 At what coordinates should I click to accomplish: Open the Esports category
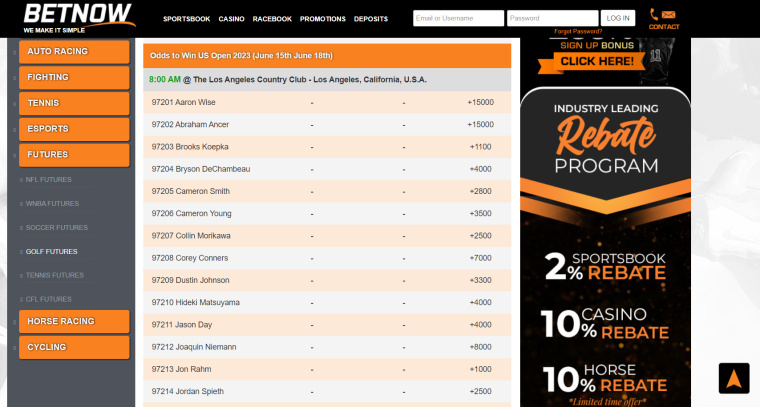tap(74, 129)
